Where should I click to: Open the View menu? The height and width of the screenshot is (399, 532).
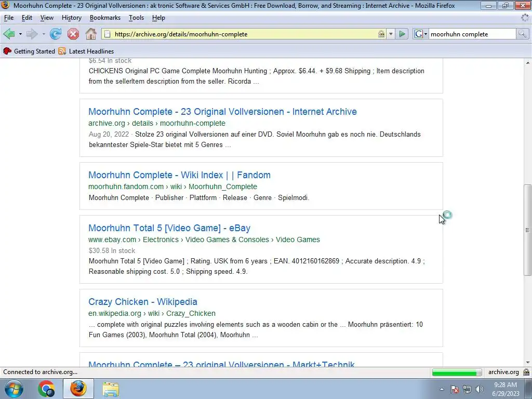point(47,18)
